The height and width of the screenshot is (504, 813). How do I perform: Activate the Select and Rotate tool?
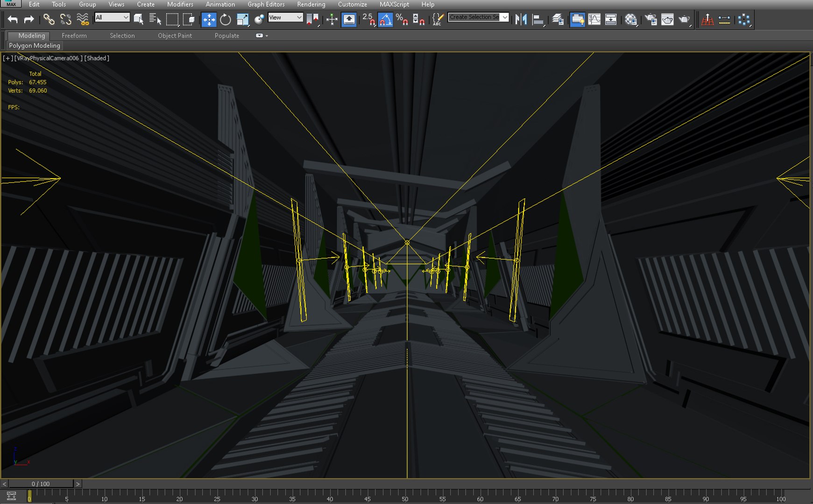[226, 20]
